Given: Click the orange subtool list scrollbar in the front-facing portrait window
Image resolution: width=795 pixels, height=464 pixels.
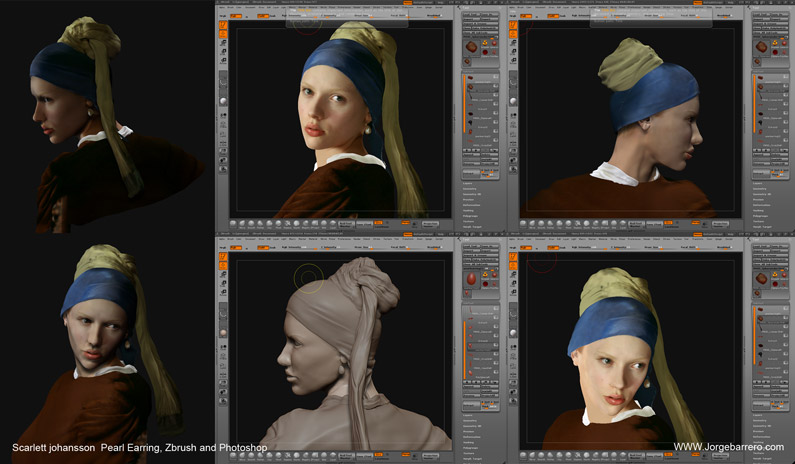Looking at the screenshot, I should tap(464, 104).
